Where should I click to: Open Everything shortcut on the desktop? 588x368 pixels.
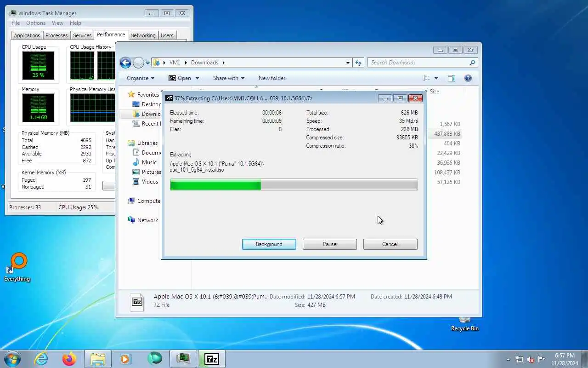[17, 267]
